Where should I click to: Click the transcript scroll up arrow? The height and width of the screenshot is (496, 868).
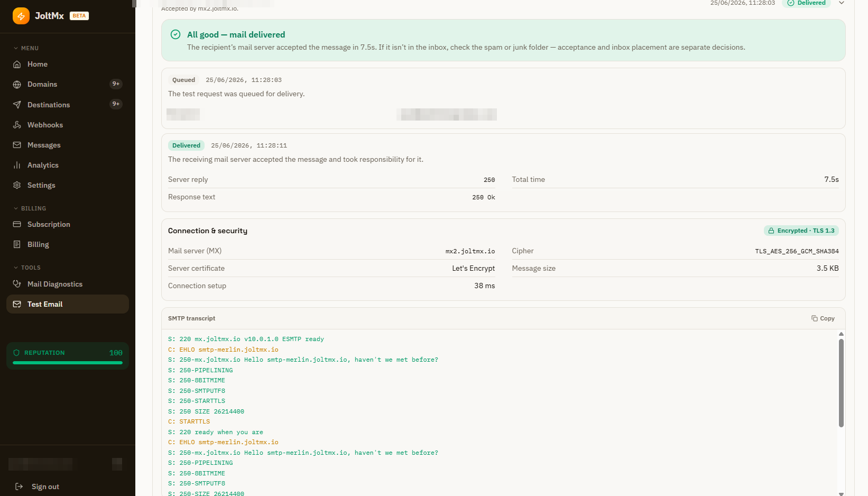(841, 334)
